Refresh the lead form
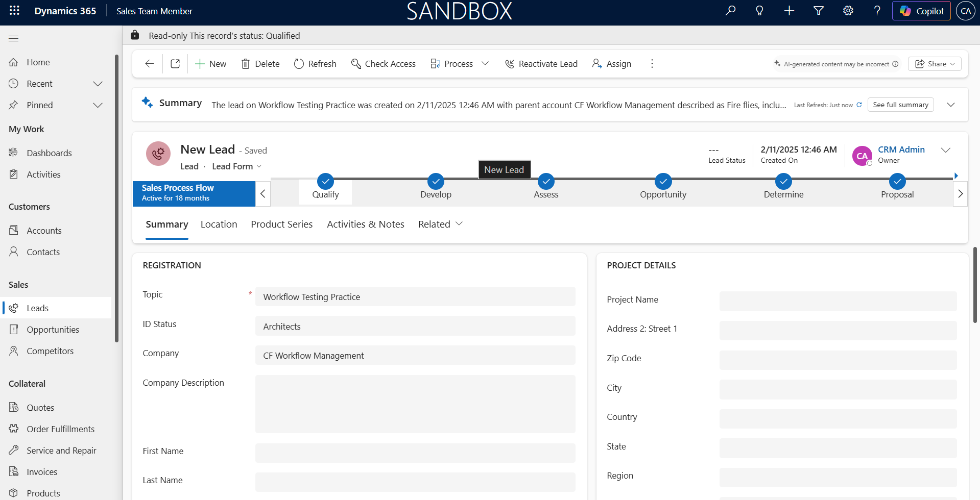The image size is (980, 500). point(315,64)
